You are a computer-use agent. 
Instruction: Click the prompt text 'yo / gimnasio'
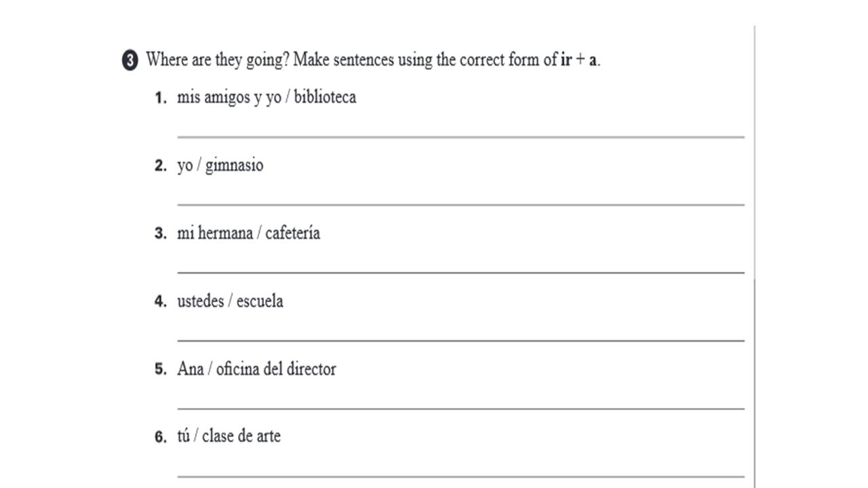tap(220, 165)
